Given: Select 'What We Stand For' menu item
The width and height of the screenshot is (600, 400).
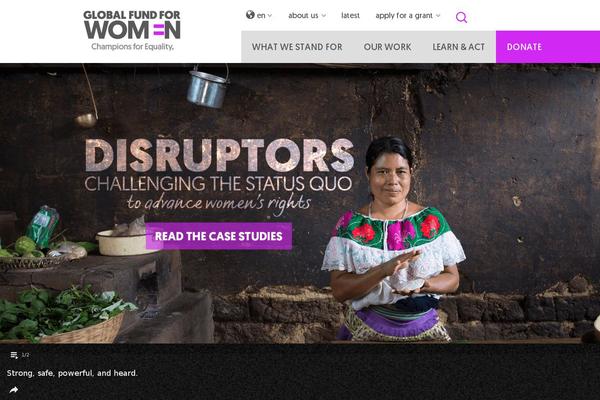Looking at the screenshot, I should [297, 47].
